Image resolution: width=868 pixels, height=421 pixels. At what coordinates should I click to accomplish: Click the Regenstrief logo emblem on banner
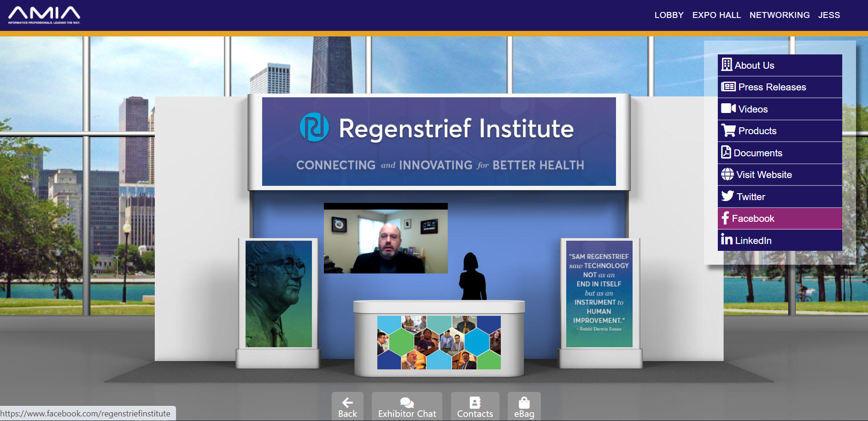[314, 127]
